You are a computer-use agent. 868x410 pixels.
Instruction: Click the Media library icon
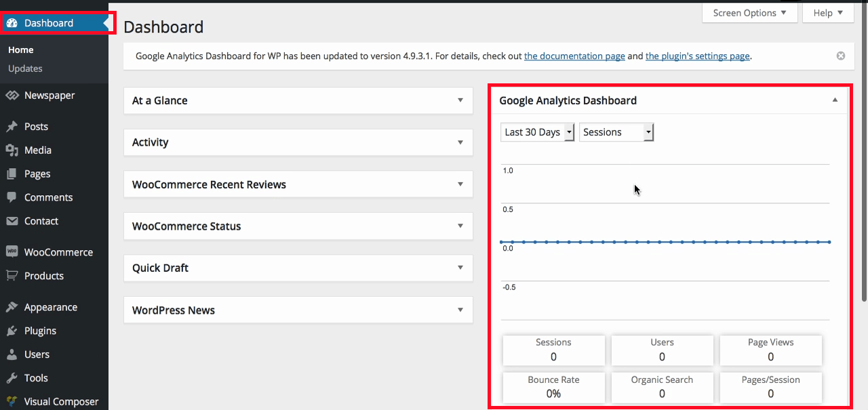tap(12, 150)
